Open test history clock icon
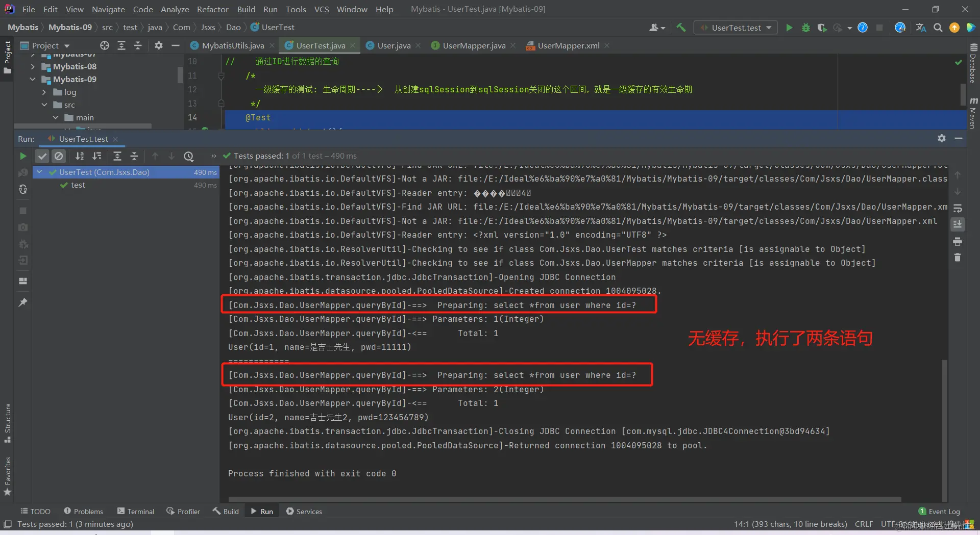Image resolution: width=980 pixels, height=535 pixels. (x=189, y=156)
